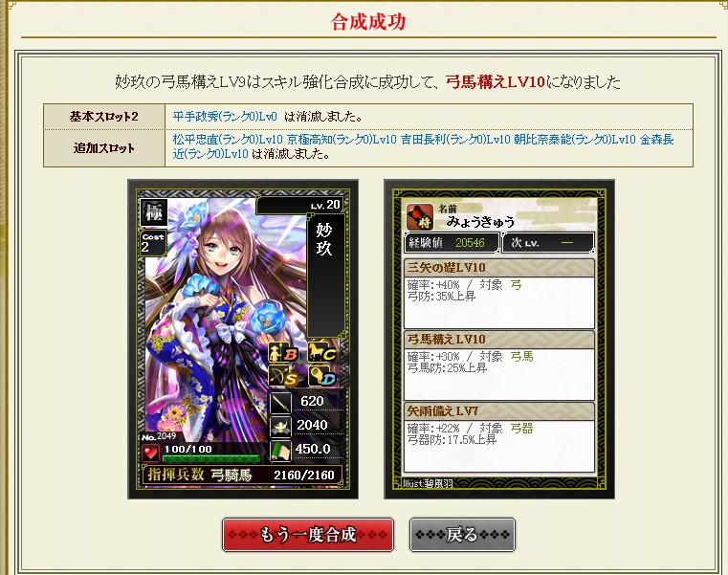Open the 平手政秀 card link
The width and height of the screenshot is (728, 575).
click(225, 116)
